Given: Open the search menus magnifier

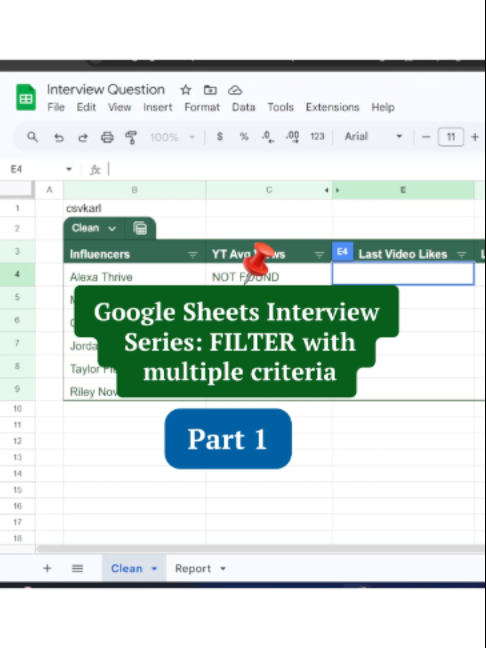Looking at the screenshot, I should point(32,137).
